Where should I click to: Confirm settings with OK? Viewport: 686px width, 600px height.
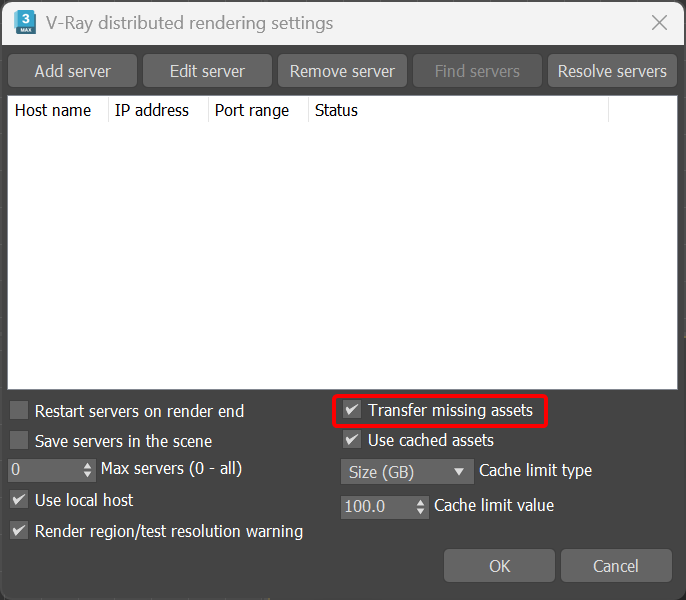499,566
